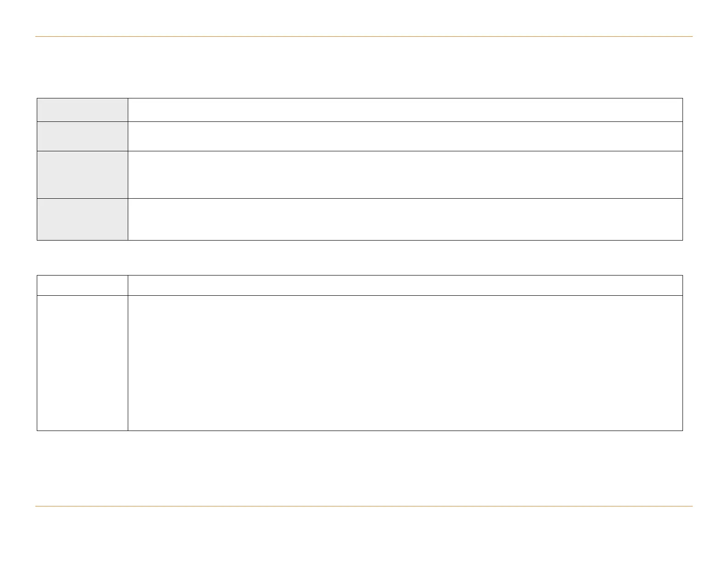Image resolution: width=728 pixels, height=563 pixels.
Task: Click blank space between lower table and footer line
Action: tap(364, 468)
